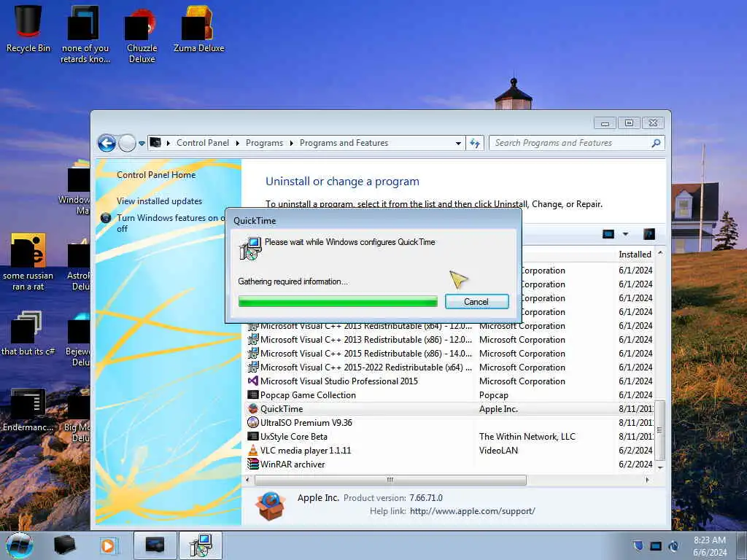Open the Recycle Bin desktop icon

(28, 28)
